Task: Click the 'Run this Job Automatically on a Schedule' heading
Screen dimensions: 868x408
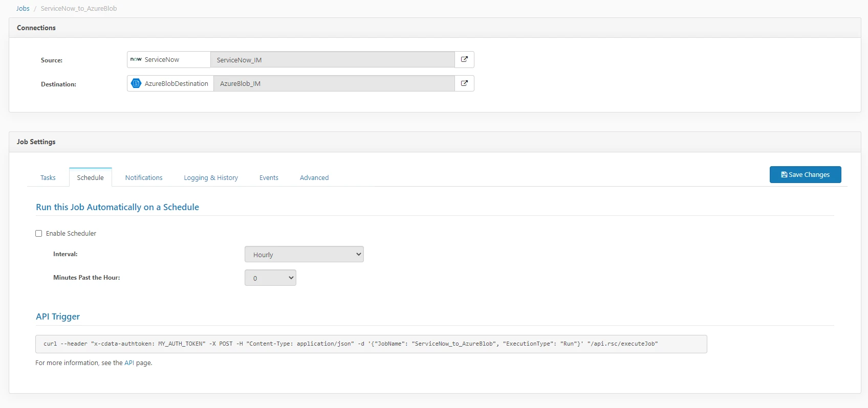Action: (117, 207)
